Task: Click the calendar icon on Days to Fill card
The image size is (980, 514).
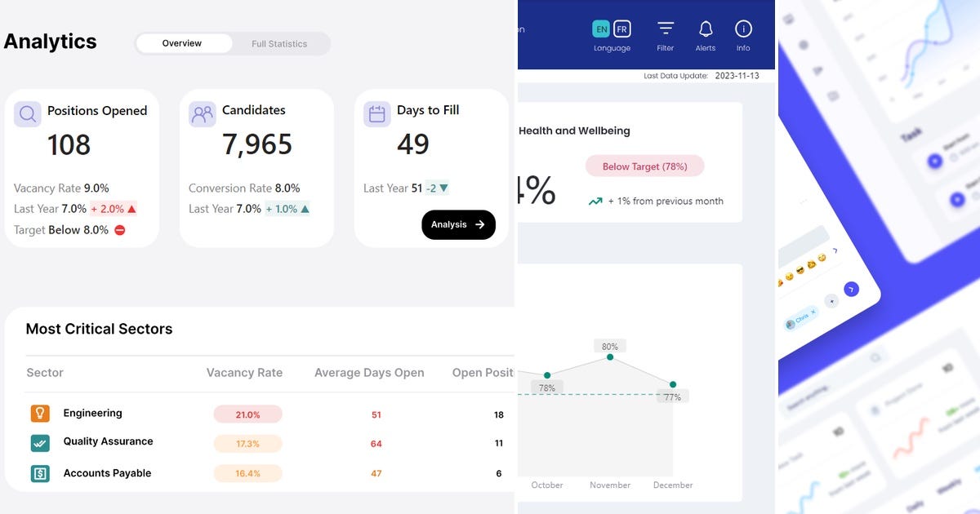Action: [x=376, y=112]
